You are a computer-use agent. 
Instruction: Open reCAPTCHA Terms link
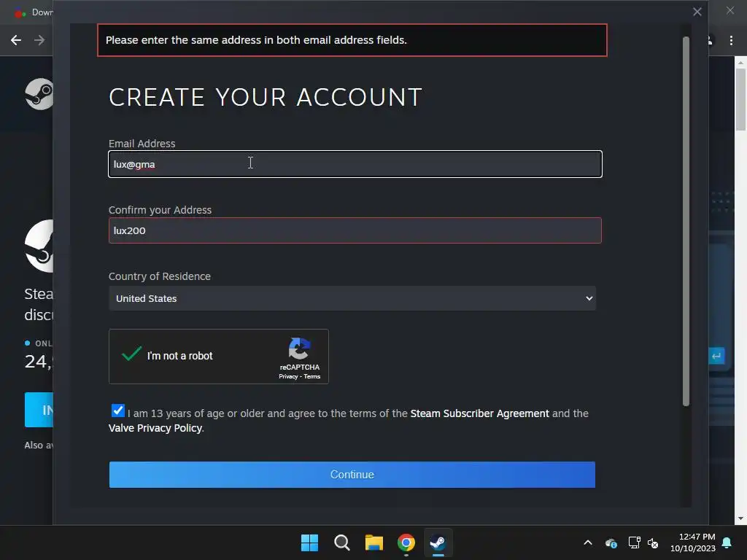(x=312, y=377)
